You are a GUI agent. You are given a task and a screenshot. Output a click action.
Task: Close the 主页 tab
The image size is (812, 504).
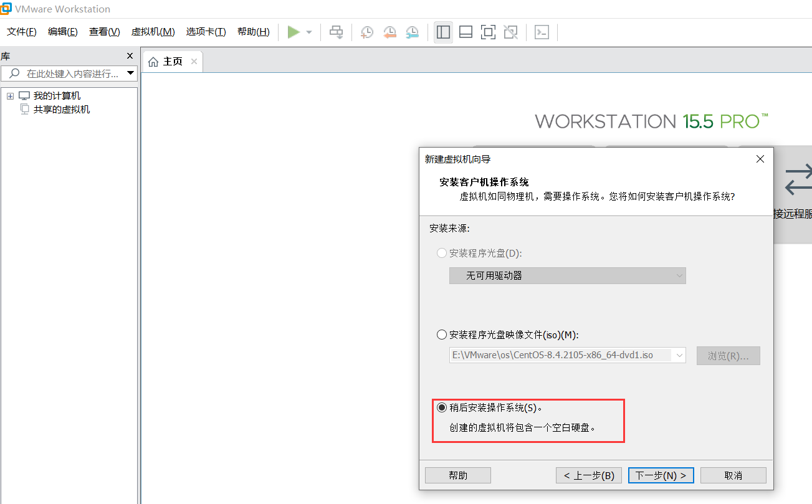pos(194,62)
